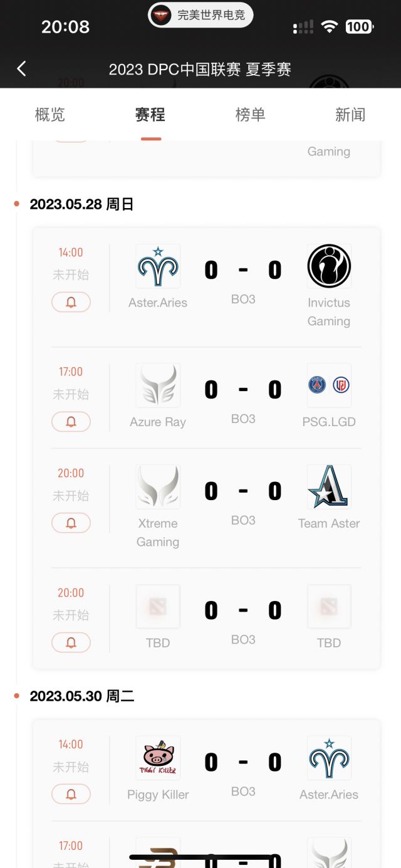Tap the back arrow in header

click(22, 68)
